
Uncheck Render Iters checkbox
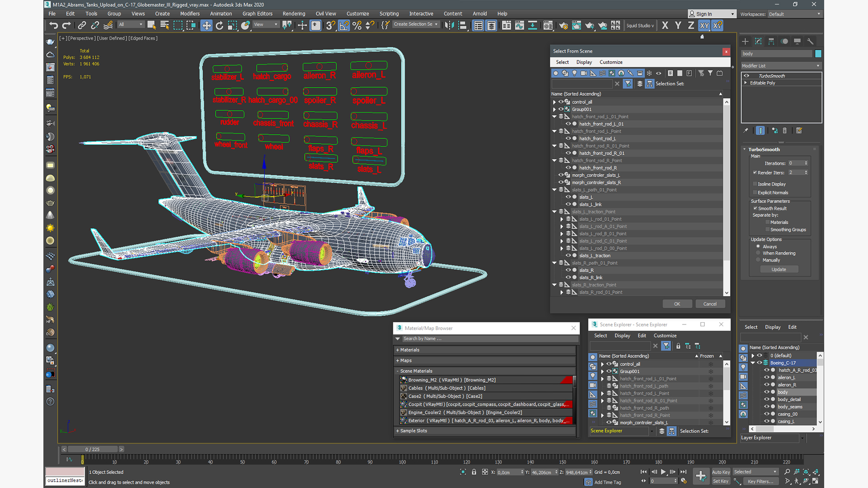pos(755,173)
